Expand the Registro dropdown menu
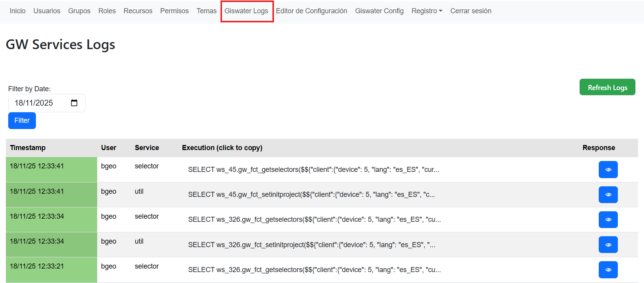This screenshot has height=283, width=644. pyautogui.click(x=427, y=11)
